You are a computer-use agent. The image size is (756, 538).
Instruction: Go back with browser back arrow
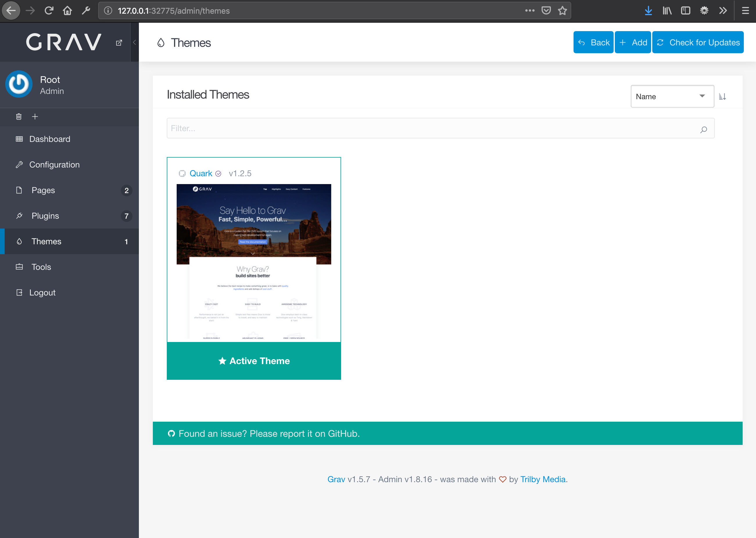(x=11, y=10)
